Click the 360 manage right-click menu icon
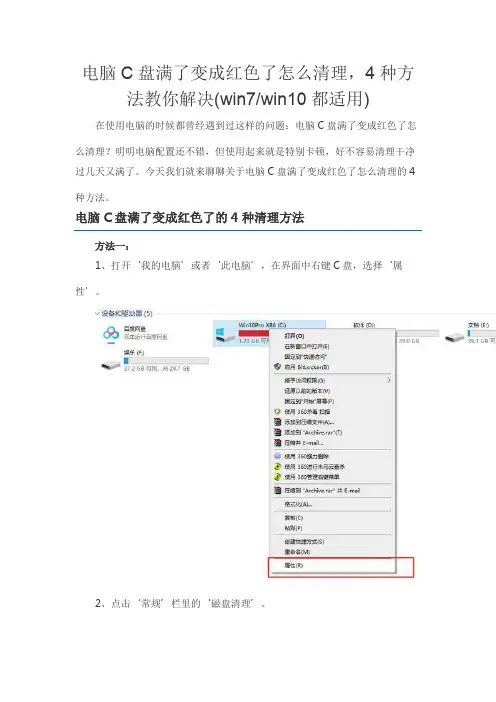496x702 pixels. pos(277,477)
